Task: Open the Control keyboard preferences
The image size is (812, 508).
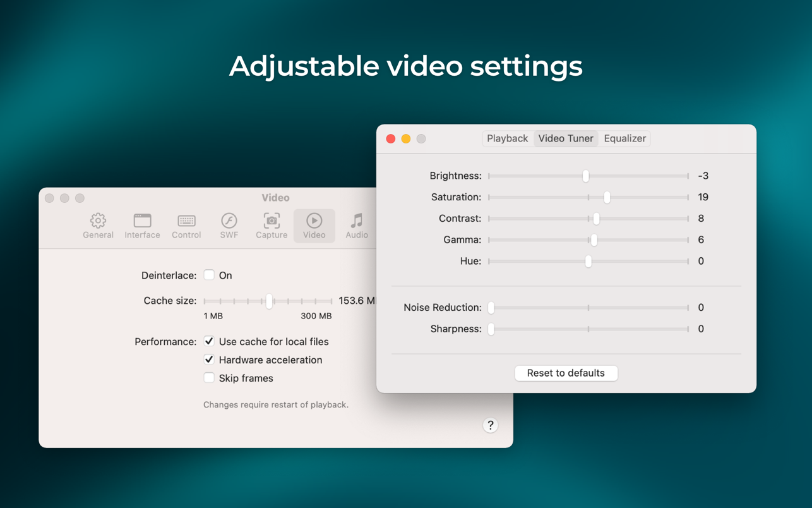Action: pyautogui.click(x=186, y=226)
